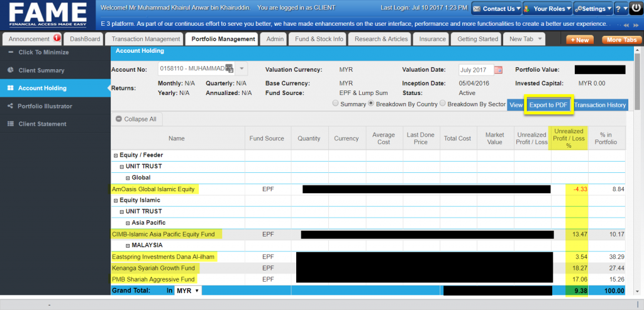Viewport: 644px width, 310px height.
Task: Click the account lookup icon in Account No field
Action: [x=229, y=69]
